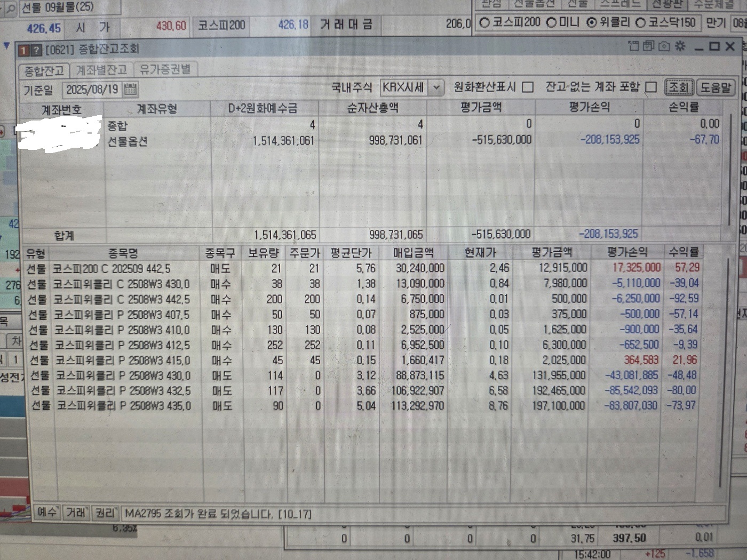Select the 위클리 radio button

(x=592, y=23)
